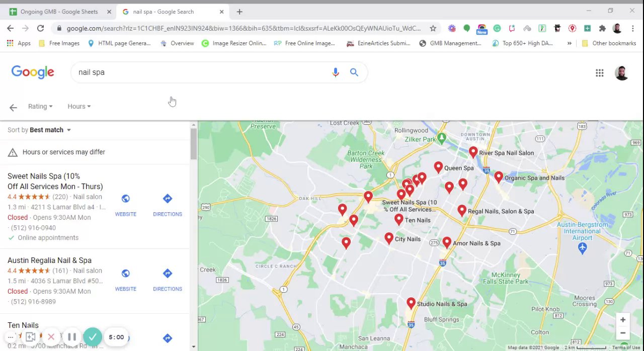Reload the page

pos(40,28)
